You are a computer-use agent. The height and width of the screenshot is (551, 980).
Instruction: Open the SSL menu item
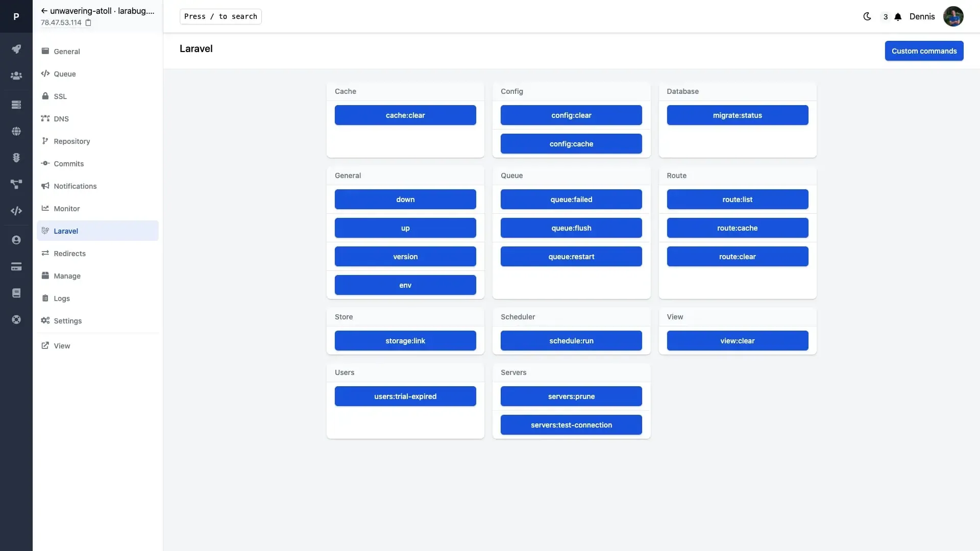coord(60,96)
